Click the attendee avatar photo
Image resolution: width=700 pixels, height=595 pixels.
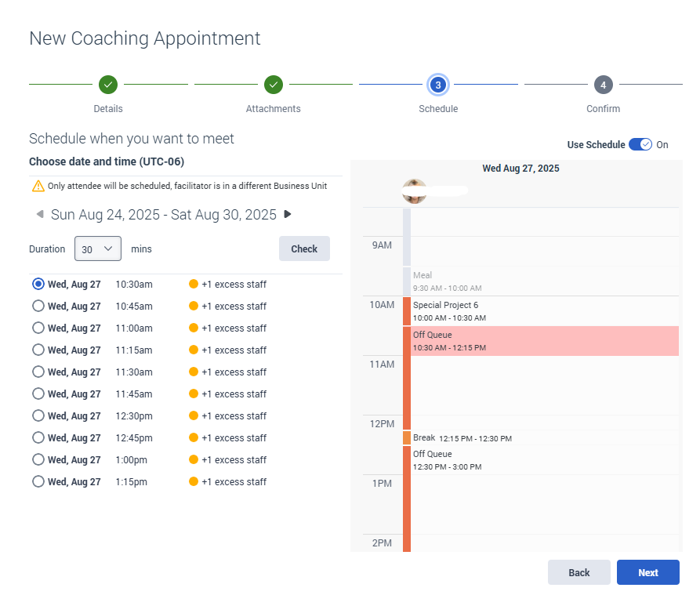click(415, 190)
